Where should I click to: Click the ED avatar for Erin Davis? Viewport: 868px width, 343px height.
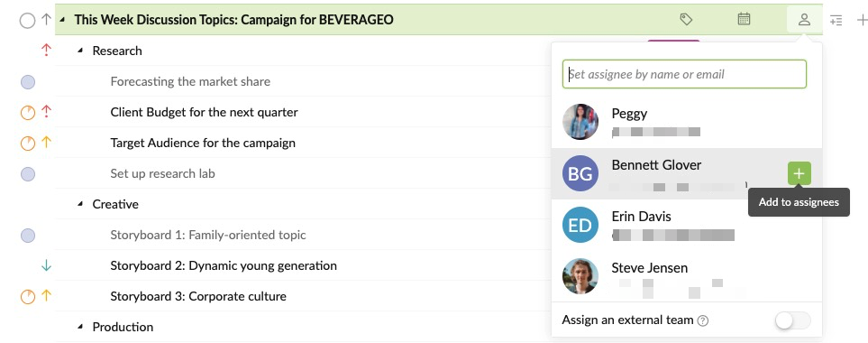[580, 225]
